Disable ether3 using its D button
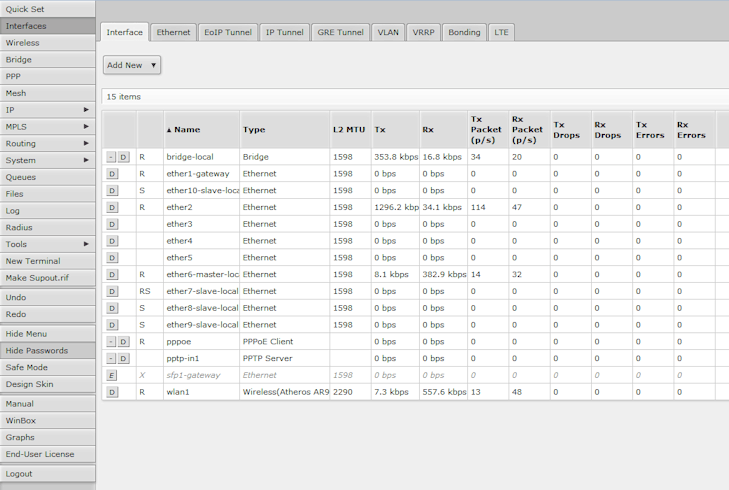Viewport: 729px width, 490px height. tap(112, 224)
